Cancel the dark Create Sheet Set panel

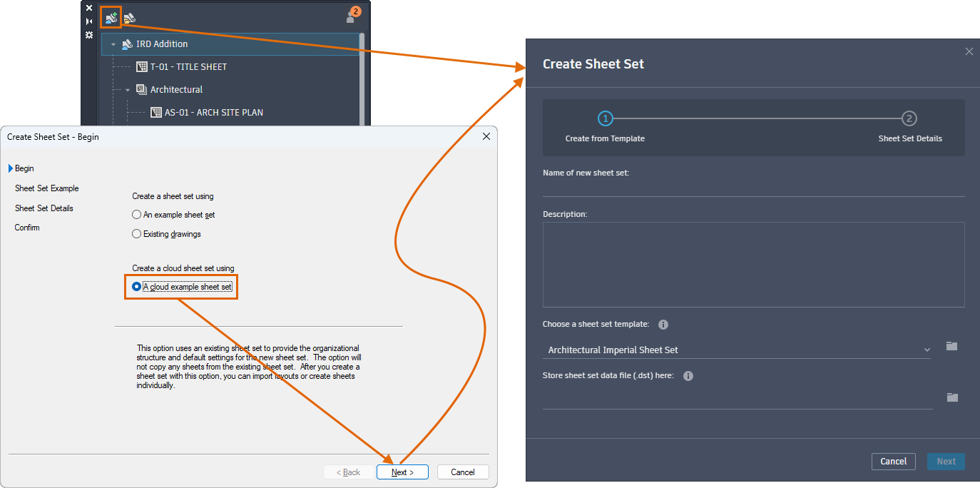(893, 462)
